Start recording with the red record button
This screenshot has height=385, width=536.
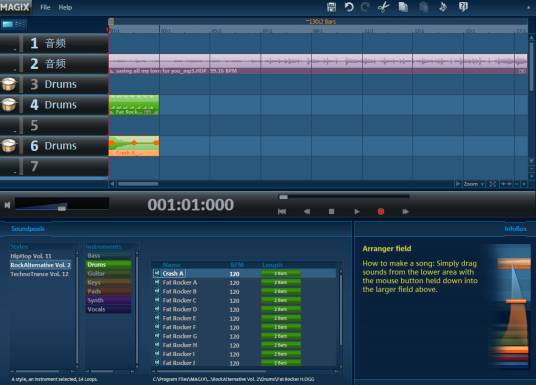[381, 212]
